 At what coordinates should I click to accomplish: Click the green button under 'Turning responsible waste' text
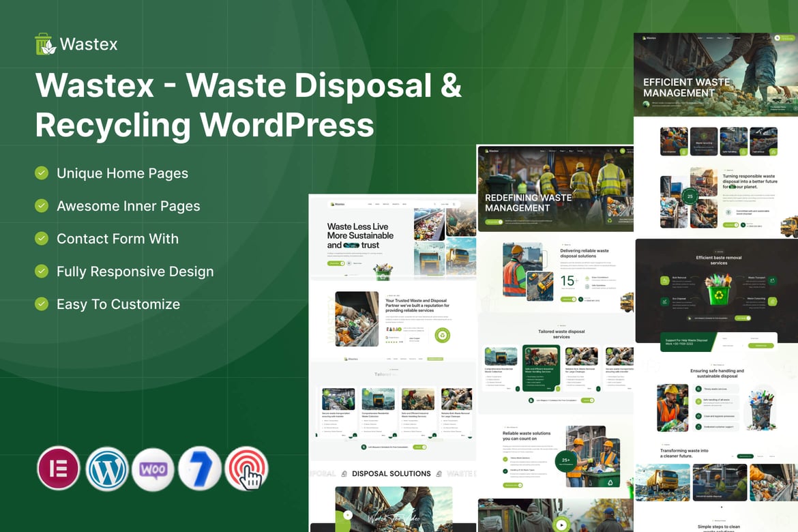730,224
